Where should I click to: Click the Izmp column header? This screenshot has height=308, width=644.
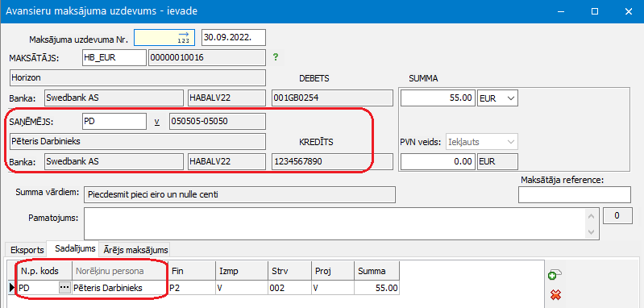coord(242,271)
